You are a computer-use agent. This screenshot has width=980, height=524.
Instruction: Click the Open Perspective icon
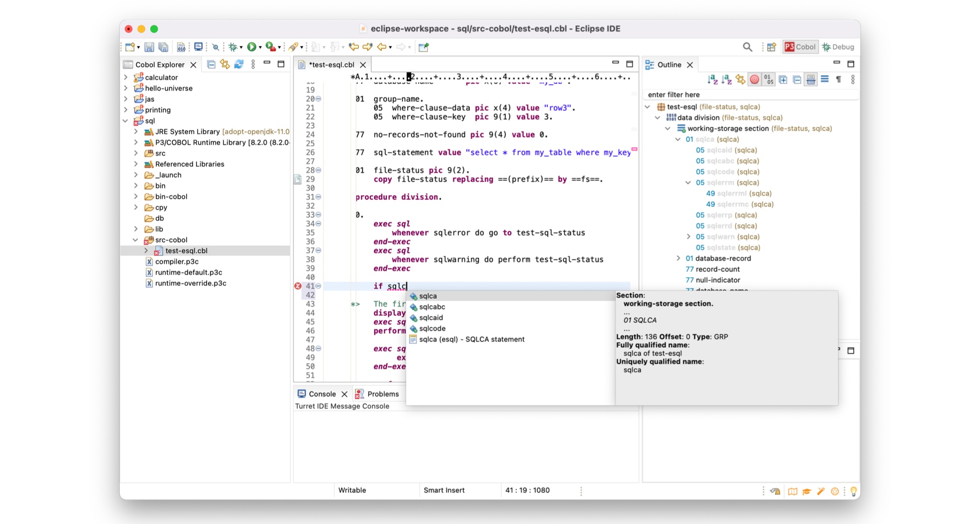pyautogui.click(x=771, y=47)
